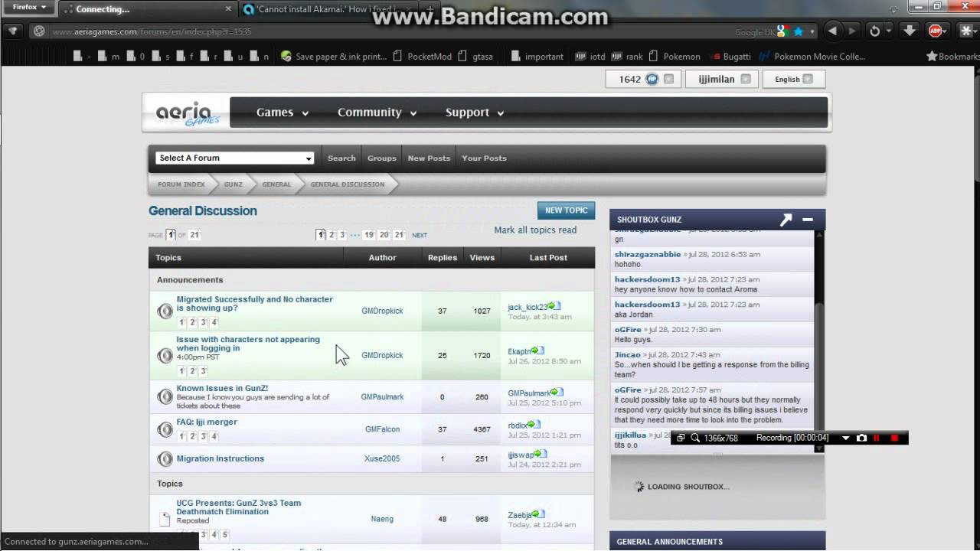Click the Migration Instructions topic icon
980x551 pixels.
click(165, 458)
